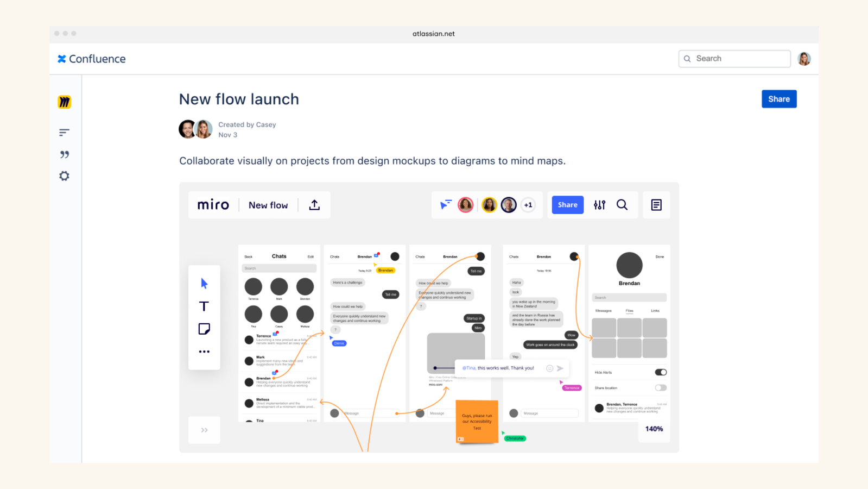Toggle the Share location switch
The width and height of the screenshot is (868, 489).
pyautogui.click(x=660, y=388)
